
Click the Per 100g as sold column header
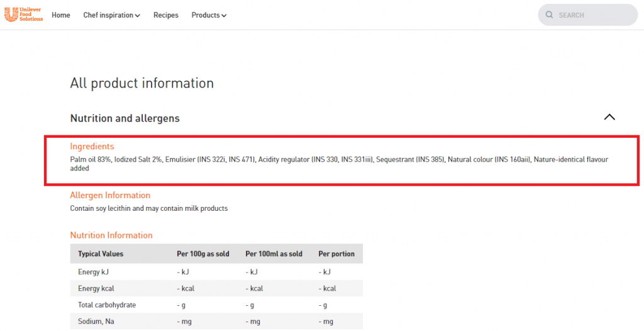[203, 254]
